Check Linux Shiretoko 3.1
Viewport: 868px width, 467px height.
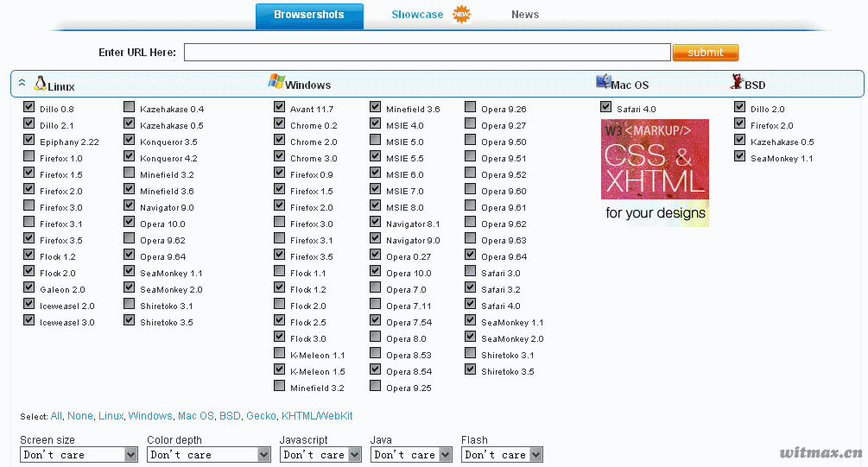(129, 303)
